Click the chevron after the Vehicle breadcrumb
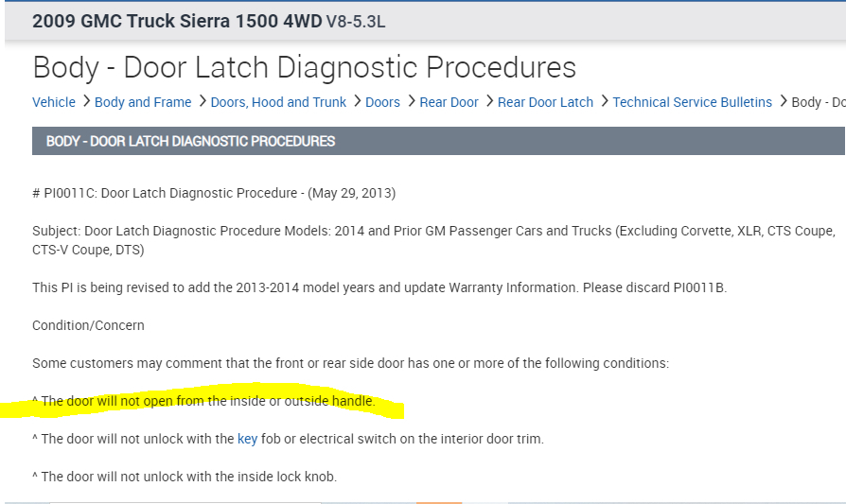 coord(85,101)
